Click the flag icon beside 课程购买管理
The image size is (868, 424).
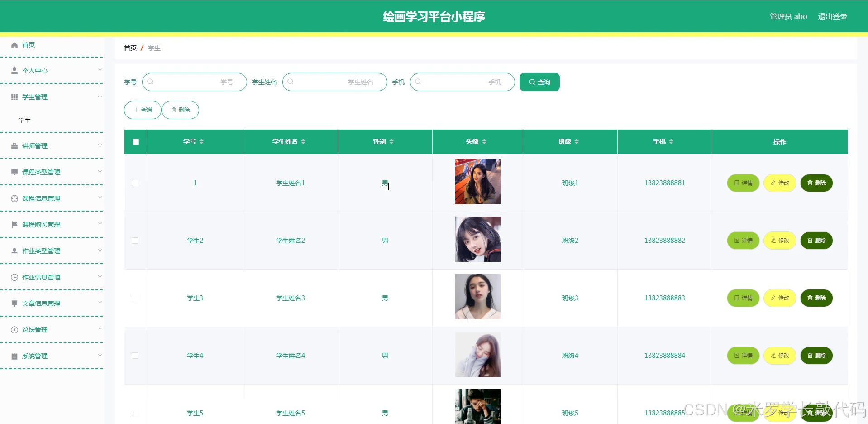14,225
